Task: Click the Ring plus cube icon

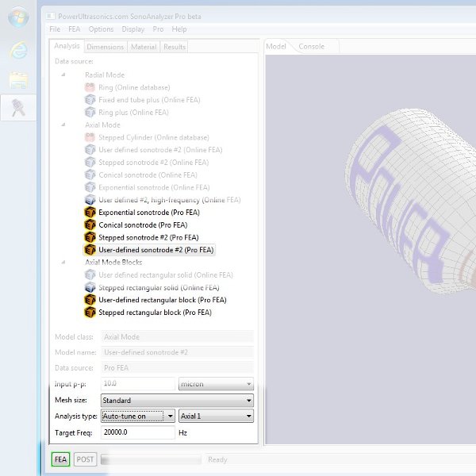Action: [x=90, y=113]
